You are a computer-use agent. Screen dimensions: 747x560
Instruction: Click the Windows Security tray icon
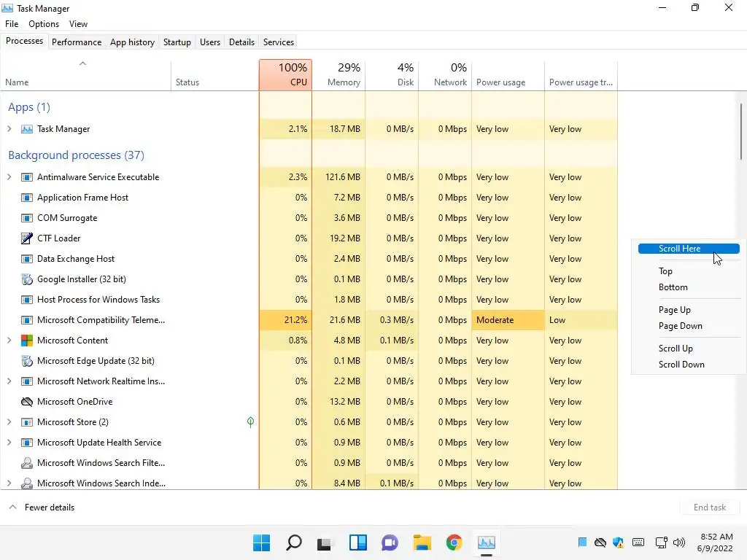pos(619,542)
